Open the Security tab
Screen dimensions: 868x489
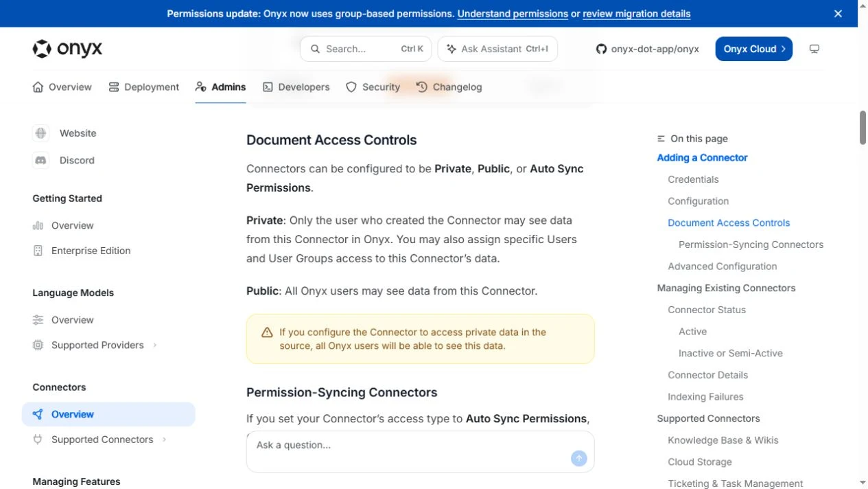[x=373, y=87]
